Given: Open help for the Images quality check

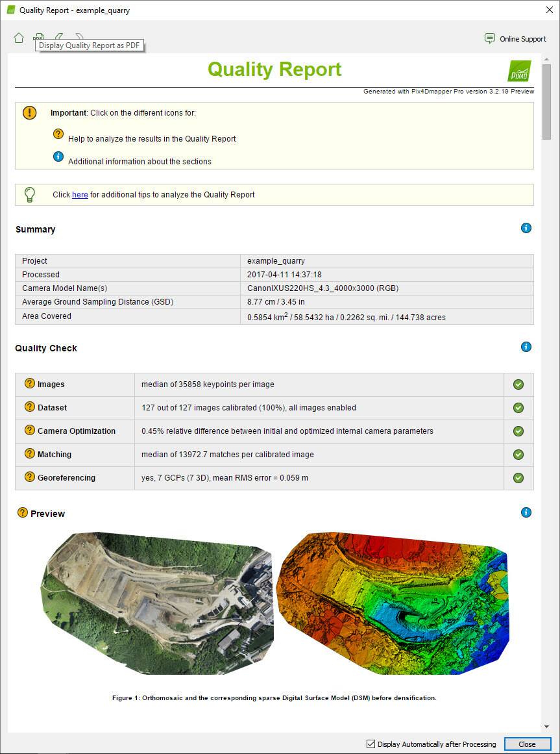Looking at the screenshot, I should click(29, 384).
